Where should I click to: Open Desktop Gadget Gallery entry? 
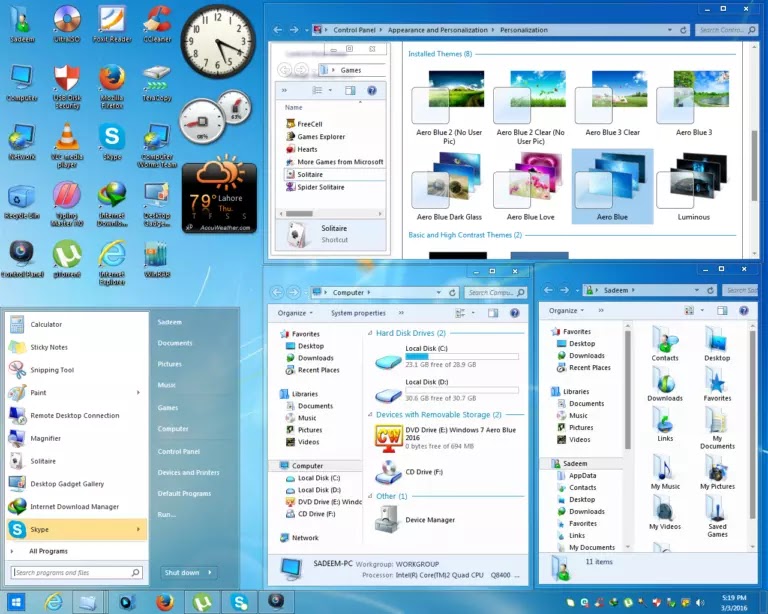tap(77, 484)
